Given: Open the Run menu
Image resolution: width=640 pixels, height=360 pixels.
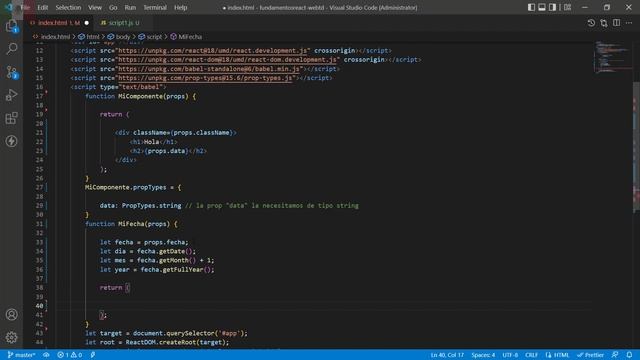Looking at the screenshot, I should [x=130, y=7].
